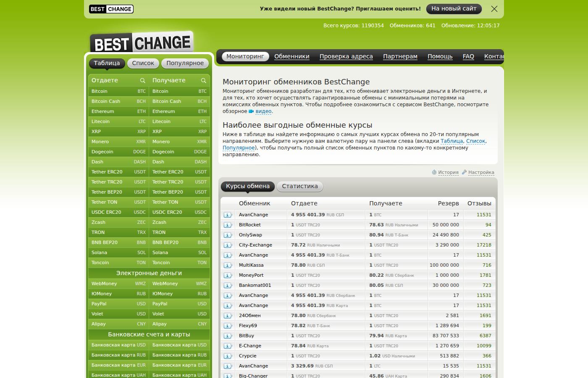
Task: Follow the Популярное link in description text
Action: pos(239,148)
